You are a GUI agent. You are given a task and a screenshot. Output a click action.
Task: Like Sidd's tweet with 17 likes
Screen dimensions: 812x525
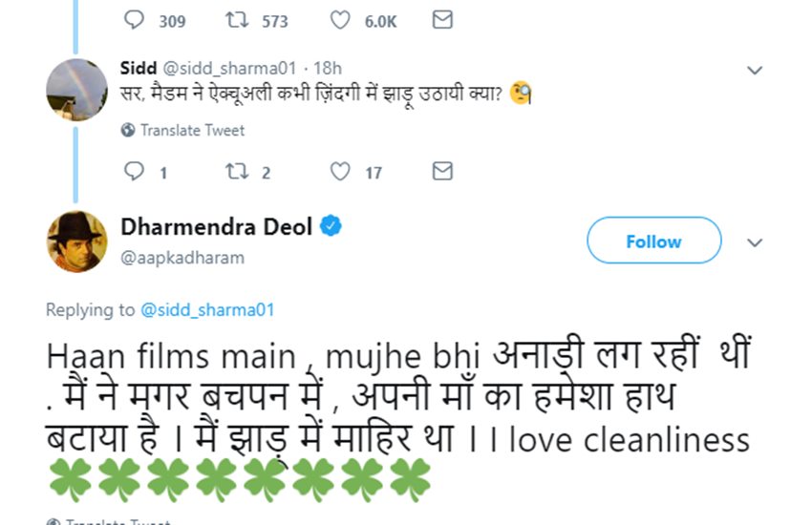click(339, 172)
